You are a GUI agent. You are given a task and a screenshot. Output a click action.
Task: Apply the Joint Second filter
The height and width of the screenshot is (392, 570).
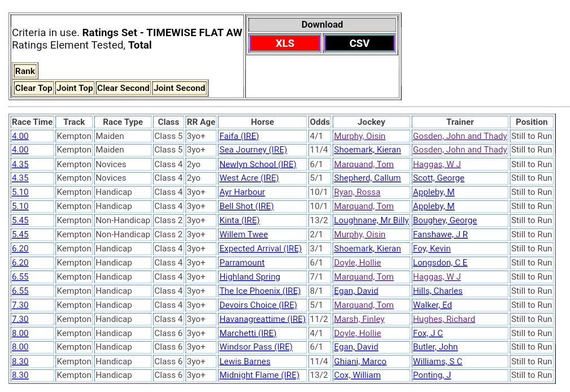[x=179, y=88]
